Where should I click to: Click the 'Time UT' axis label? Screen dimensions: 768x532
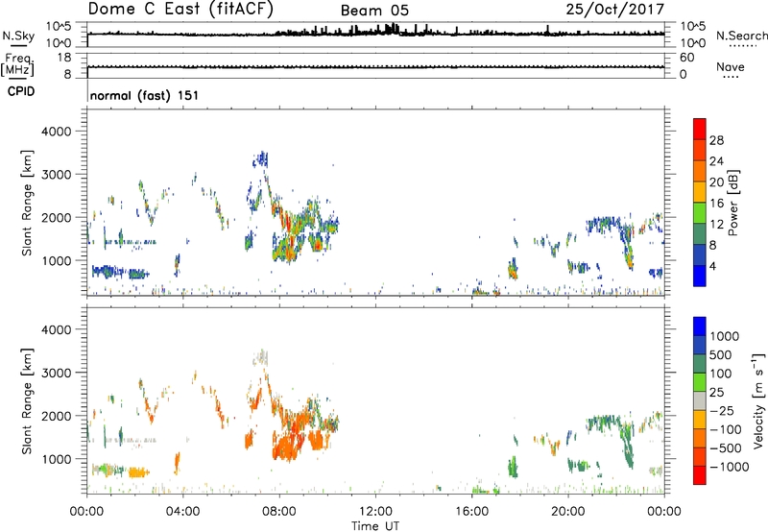coord(375,526)
